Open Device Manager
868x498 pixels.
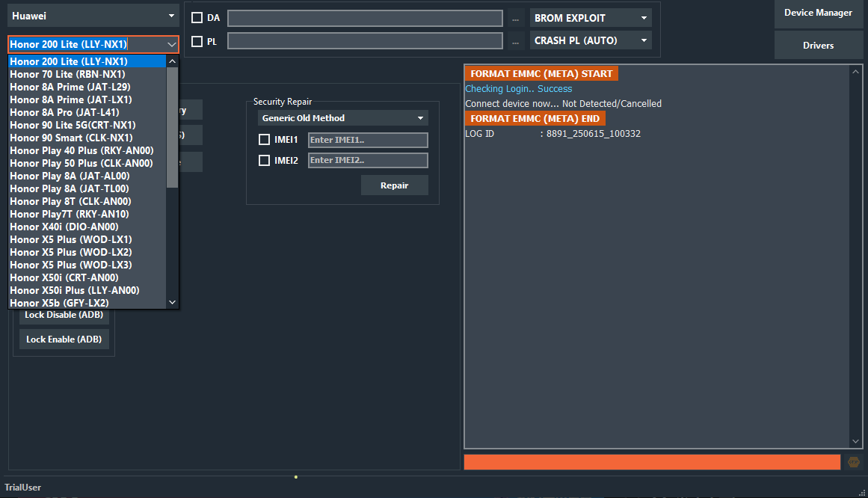pos(818,13)
